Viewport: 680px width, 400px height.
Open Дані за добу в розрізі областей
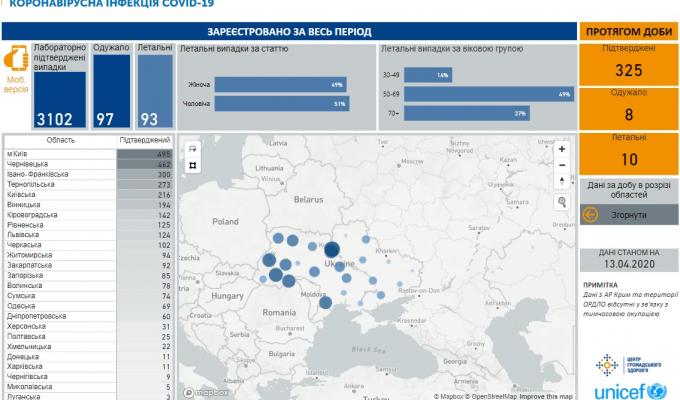(x=629, y=190)
